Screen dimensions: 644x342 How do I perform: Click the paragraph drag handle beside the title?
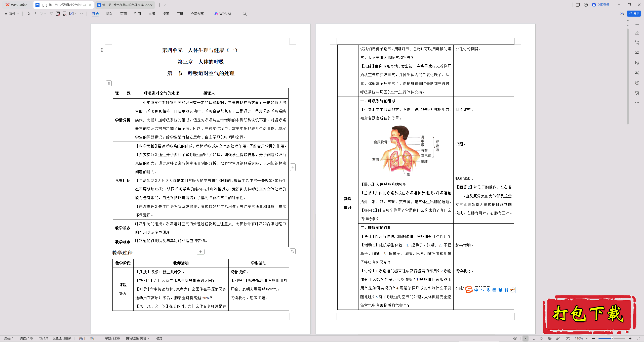[x=102, y=50]
